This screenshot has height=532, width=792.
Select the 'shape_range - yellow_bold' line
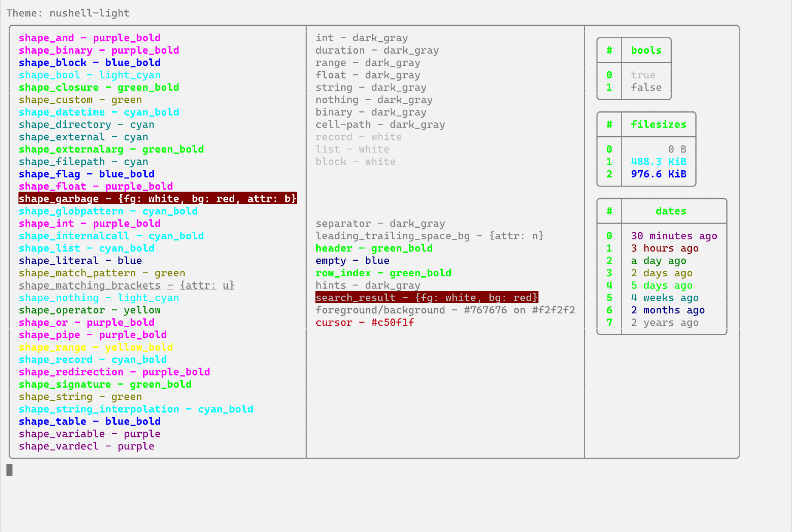pos(96,347)
